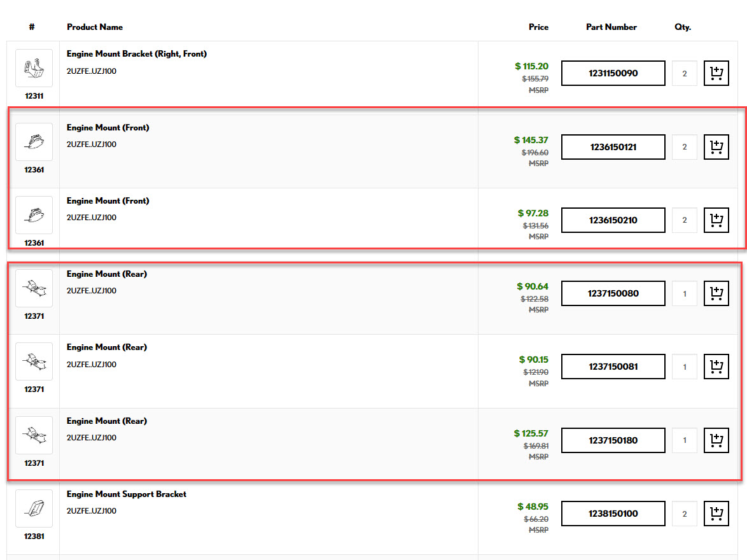Open Engine Mount Support Bracket product link

[127, 494]
